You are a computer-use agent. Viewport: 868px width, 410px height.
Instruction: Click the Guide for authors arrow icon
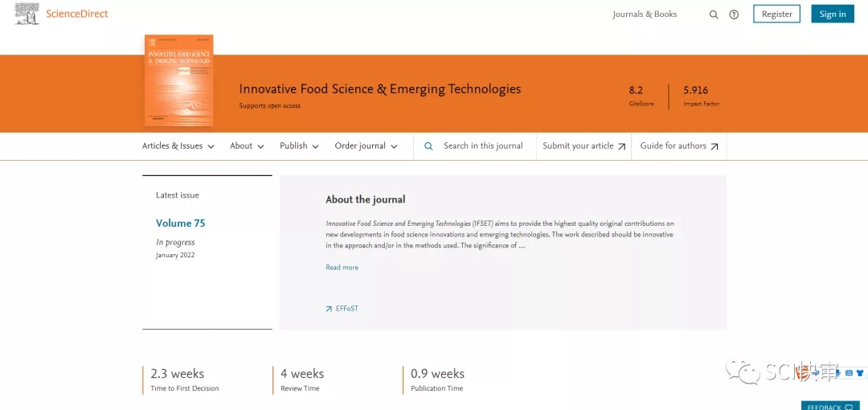714,146
